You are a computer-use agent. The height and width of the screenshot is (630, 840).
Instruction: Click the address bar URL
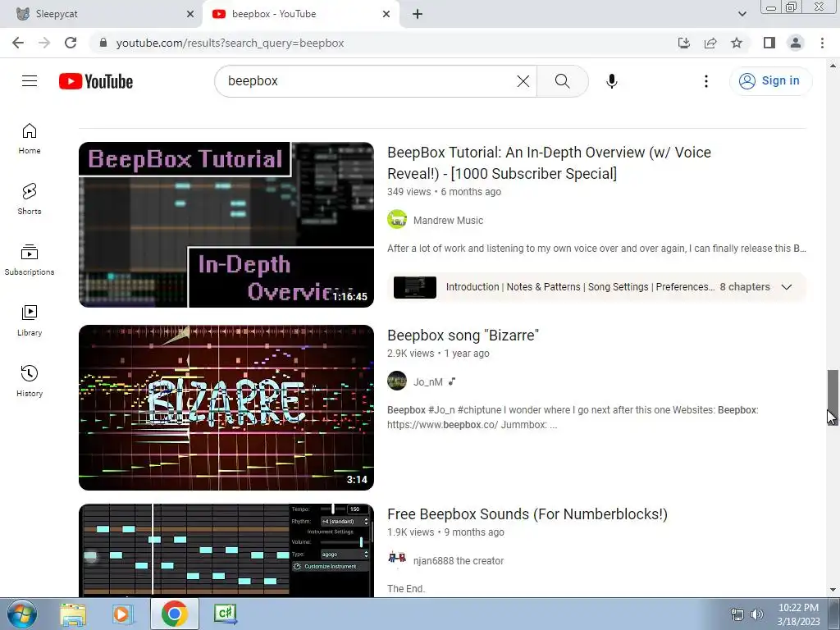click(230, 43)
